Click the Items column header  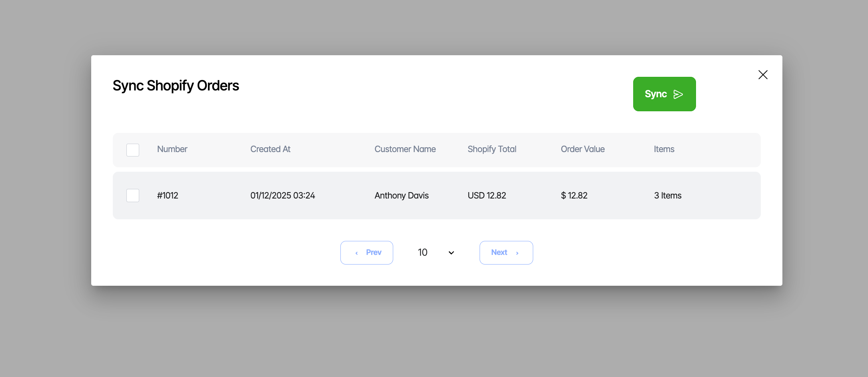click(664, 149)
